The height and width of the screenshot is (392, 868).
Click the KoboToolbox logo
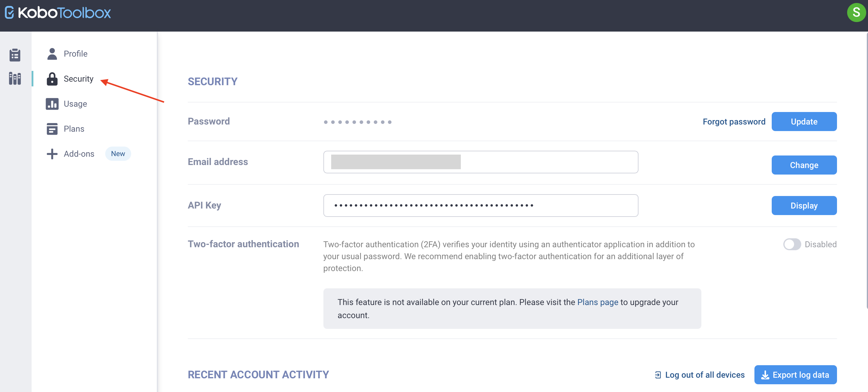point(57,13)
